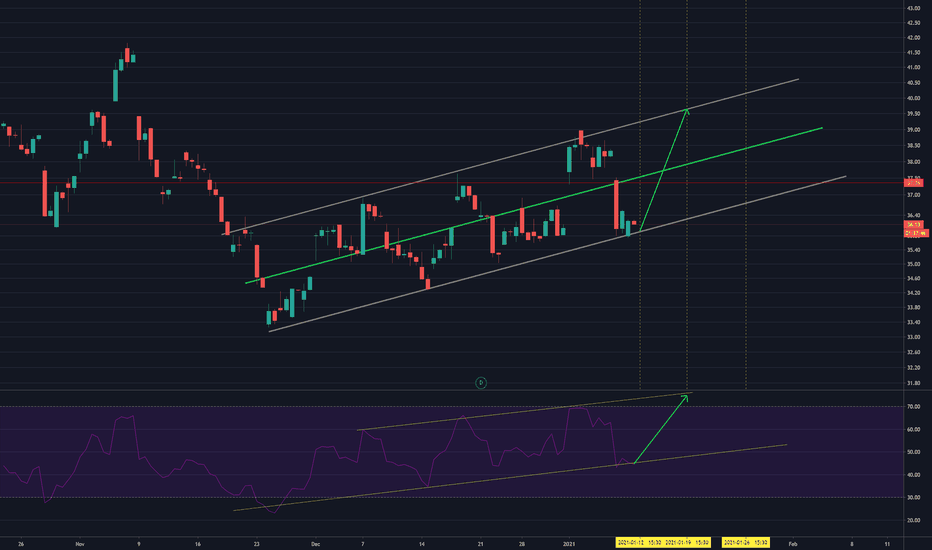Select the yellow 2021-01-19 15:30 date label
This screenshot has height=550, width=932.
687,542
